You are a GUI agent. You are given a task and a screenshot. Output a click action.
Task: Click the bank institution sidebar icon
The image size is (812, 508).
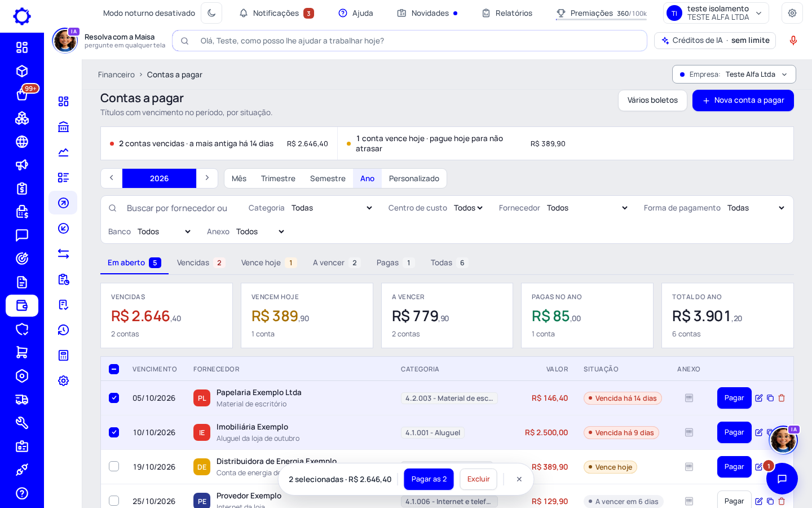tap(63, 127)
